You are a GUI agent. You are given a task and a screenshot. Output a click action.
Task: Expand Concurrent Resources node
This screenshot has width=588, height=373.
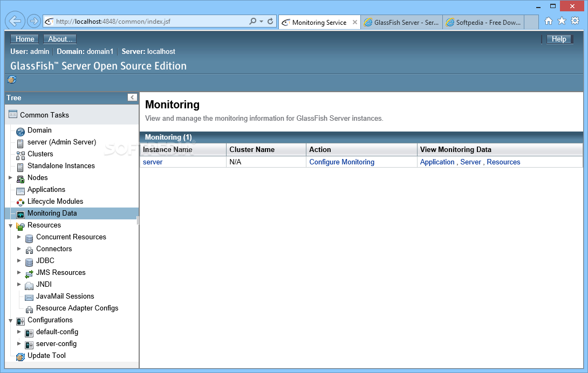coord(19,237)
